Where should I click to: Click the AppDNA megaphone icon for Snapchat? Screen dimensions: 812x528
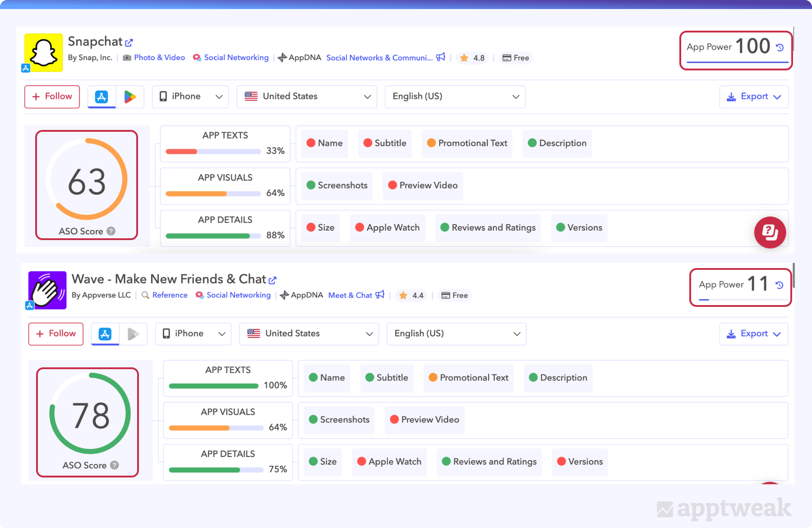441,57
